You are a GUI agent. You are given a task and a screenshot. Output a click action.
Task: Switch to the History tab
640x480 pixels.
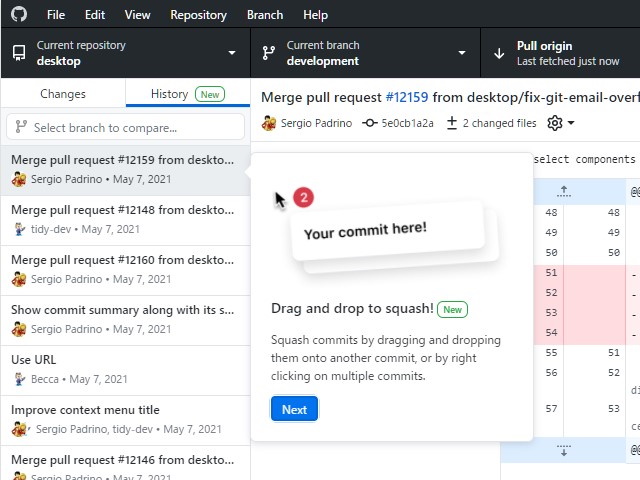(x=188, y=94)
